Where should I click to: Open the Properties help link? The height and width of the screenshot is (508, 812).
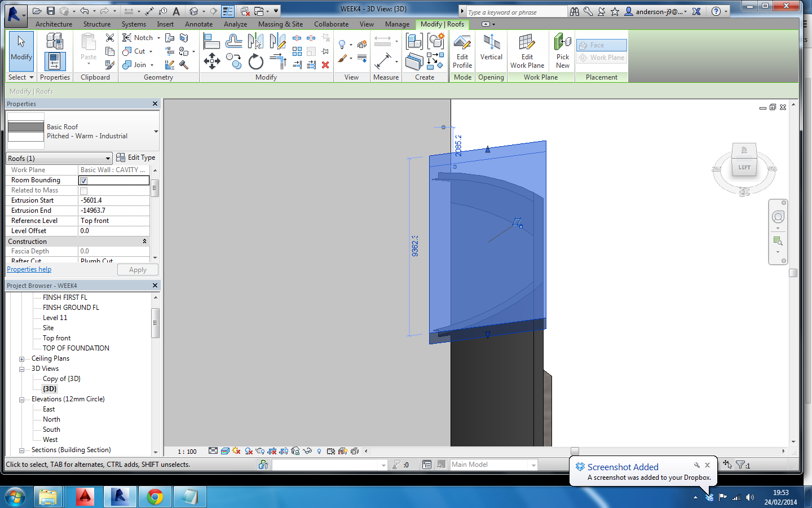point(29,270)
